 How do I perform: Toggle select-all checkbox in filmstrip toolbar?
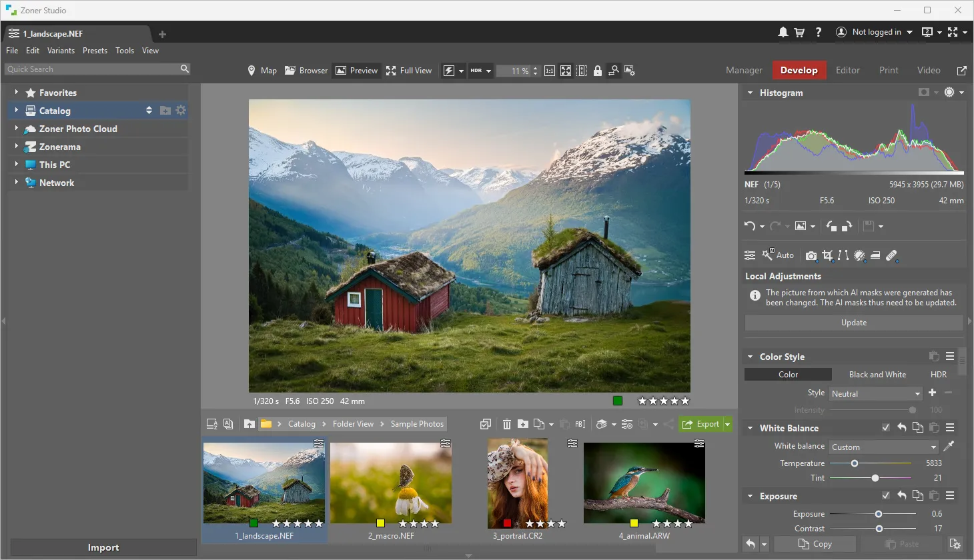pyautogui.click(x=486, y=424)
